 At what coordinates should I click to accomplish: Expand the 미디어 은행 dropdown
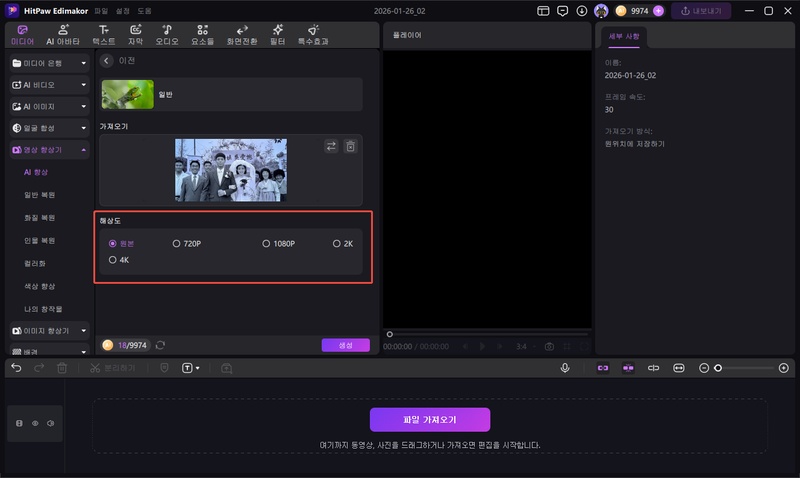49,63
